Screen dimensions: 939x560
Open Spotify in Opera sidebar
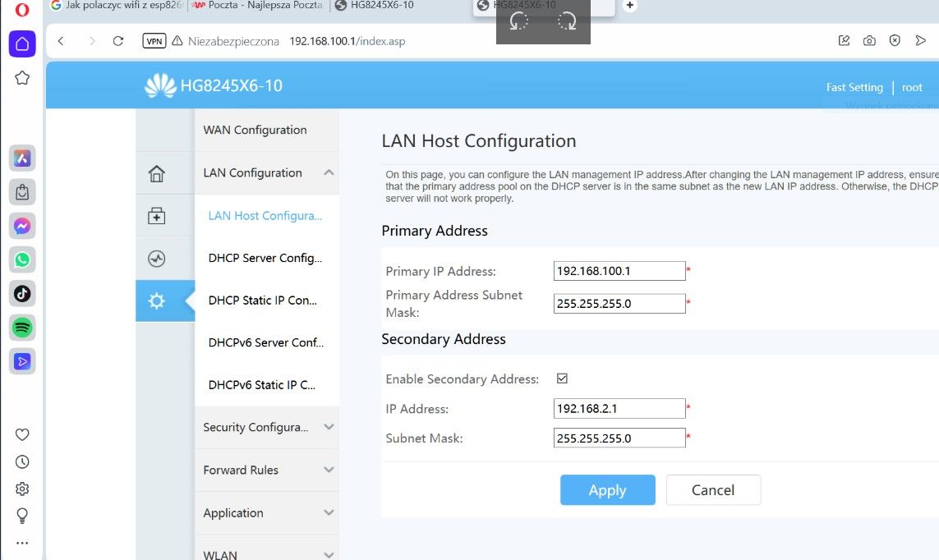coord(22,328)
